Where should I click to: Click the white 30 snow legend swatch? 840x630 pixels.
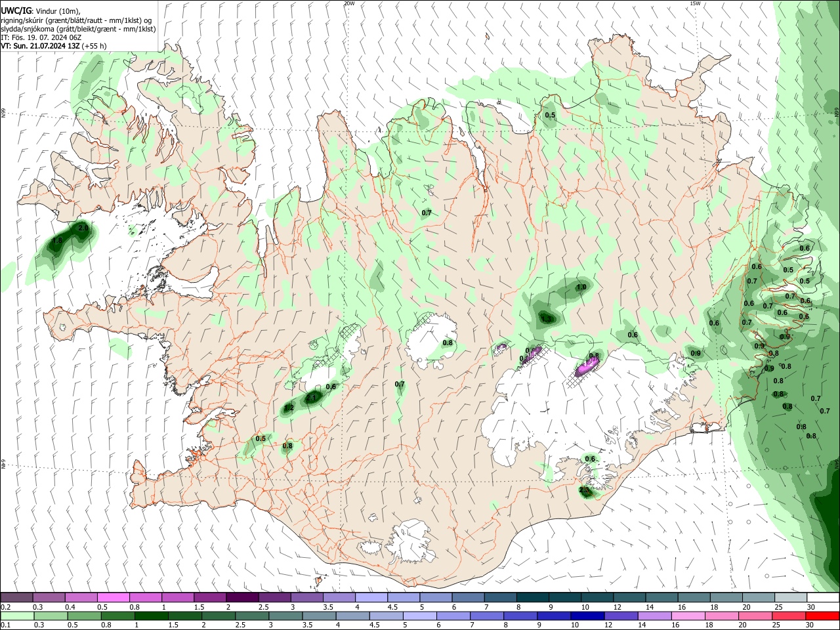[823, 597]
